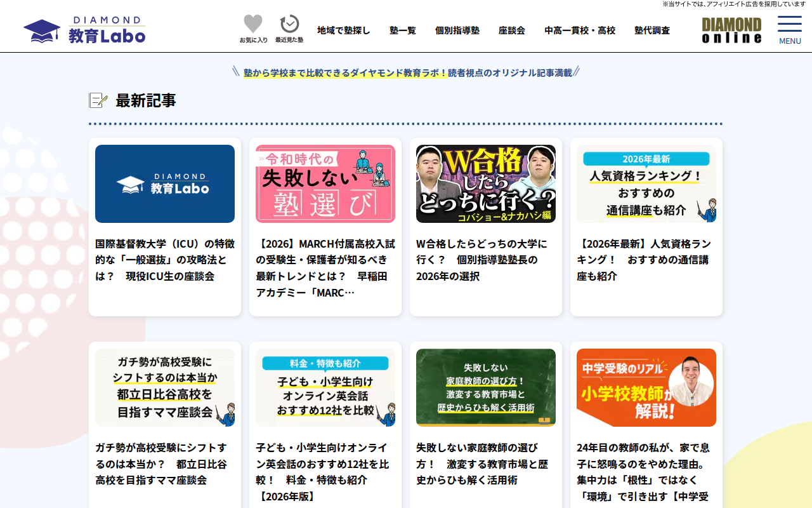812x508 pixels.
Task: Open 中高一貫校・高校 menu item
Action: [x=580, y=30]
